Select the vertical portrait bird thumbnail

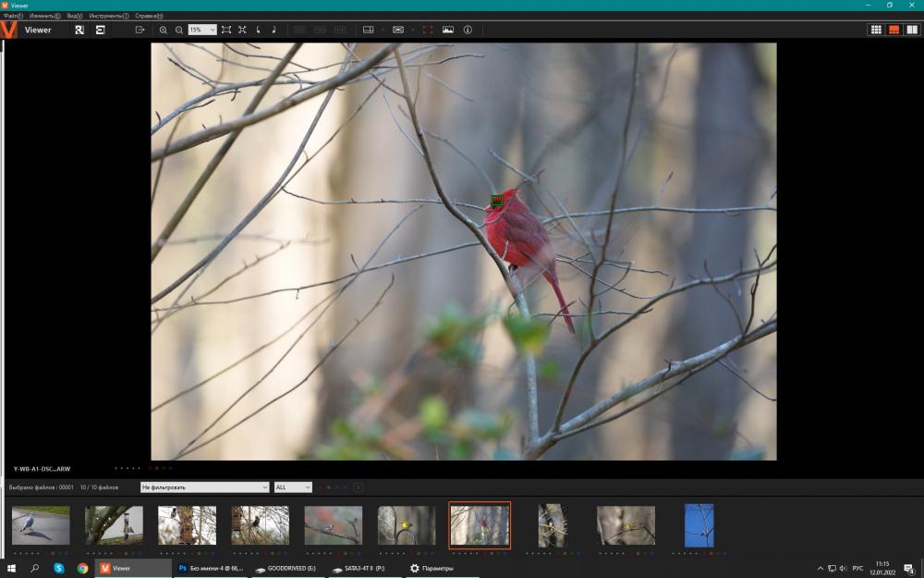[553, 525]
